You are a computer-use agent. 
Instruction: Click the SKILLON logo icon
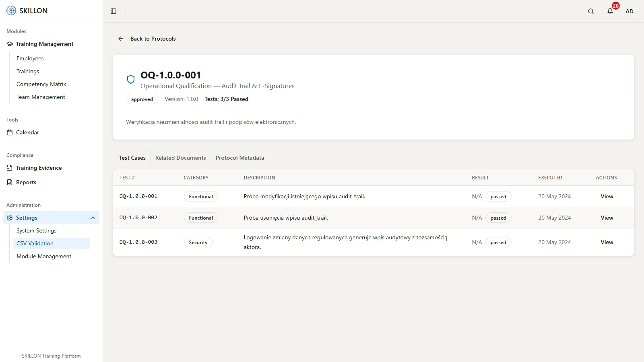[x=11, y=11]
